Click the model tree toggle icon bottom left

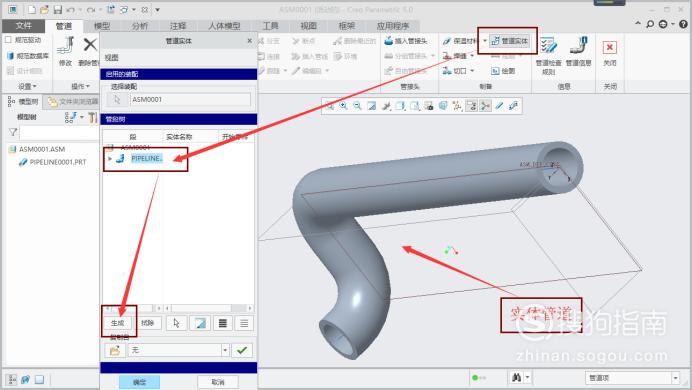pos(11,379)
